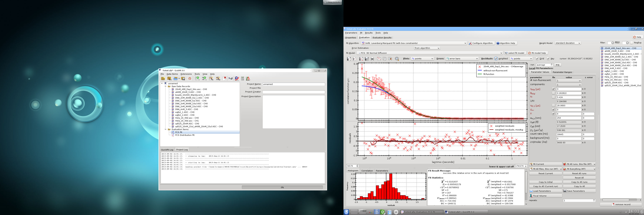Click the save project floppy icon
Viewport: 644px width, 215px height.
point(183,79)
